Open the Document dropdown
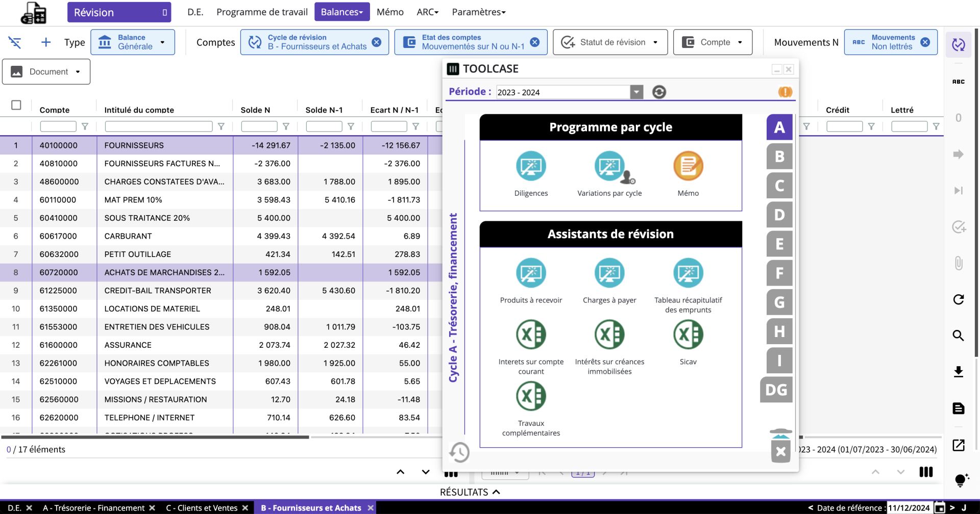Viewport: 980px width, 514px height. click(46, 72)
